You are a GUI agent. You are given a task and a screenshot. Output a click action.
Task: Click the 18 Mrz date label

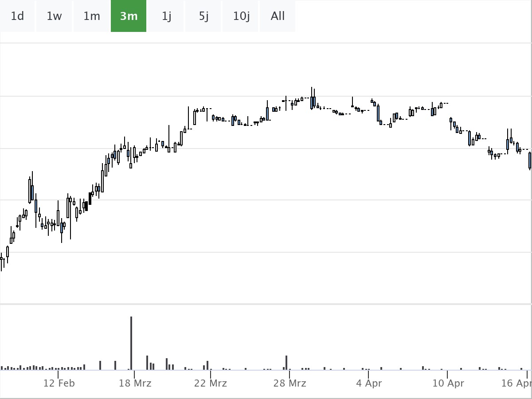click(x=135, y=383)
